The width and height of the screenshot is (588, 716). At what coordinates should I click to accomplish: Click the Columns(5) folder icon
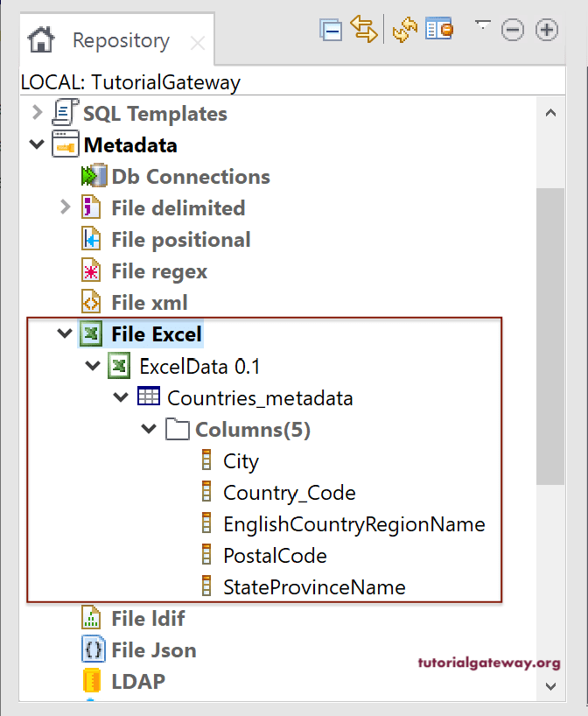[177, 429]
